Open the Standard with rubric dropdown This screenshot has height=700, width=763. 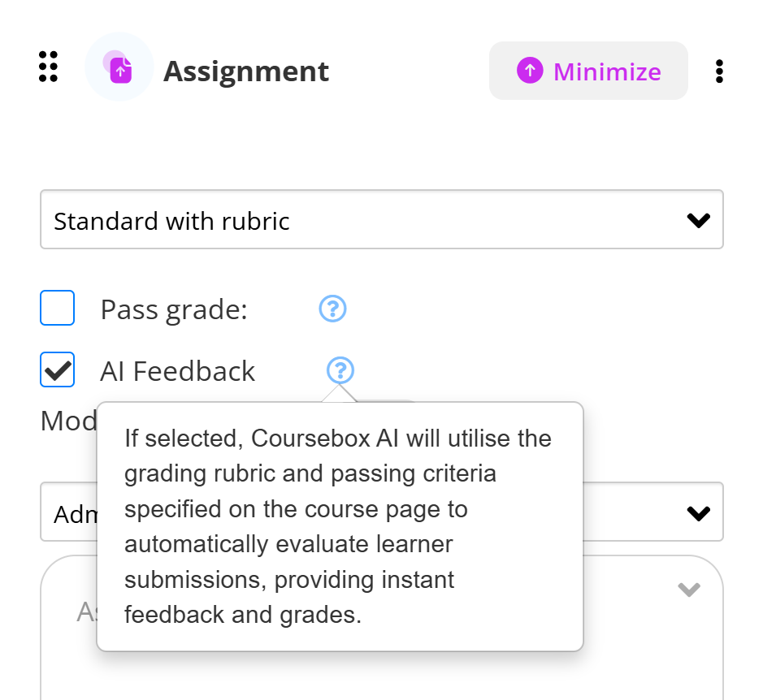(358, 220)
